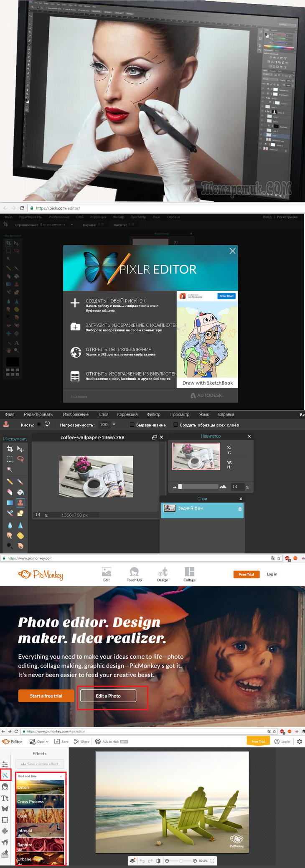The image size is (305, 868).
Task: Select the Задний фон layer
Action: [x=202, y=510]
